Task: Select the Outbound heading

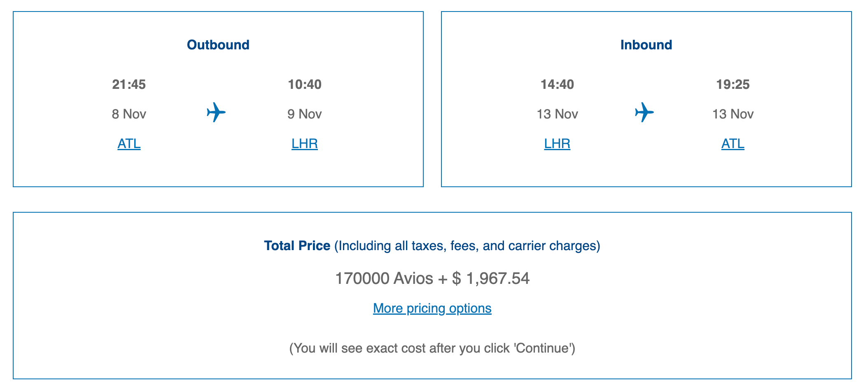Action: click(x=218, y=45)
